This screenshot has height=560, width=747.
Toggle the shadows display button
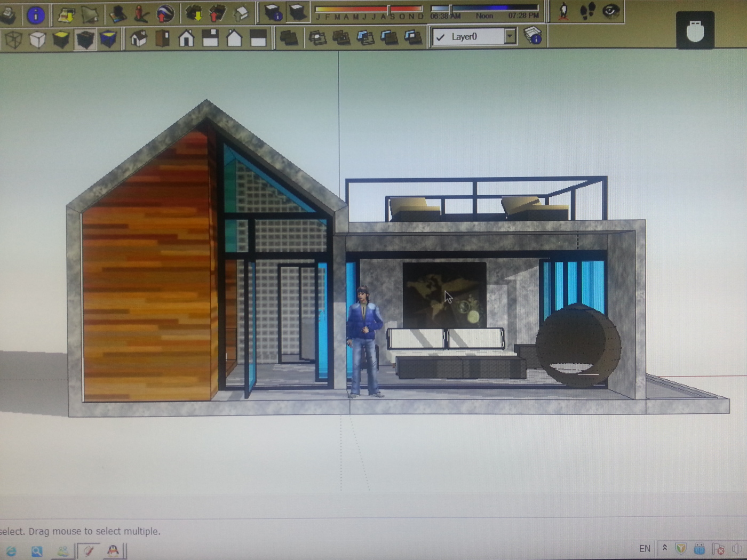297,13
